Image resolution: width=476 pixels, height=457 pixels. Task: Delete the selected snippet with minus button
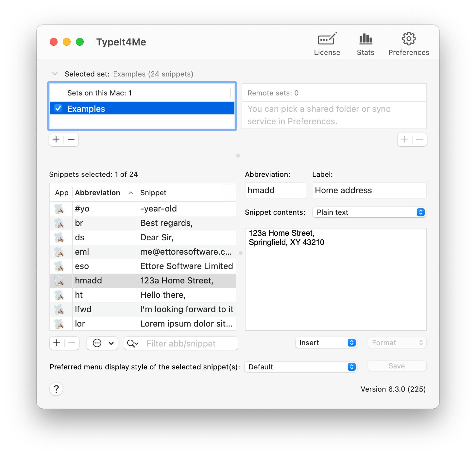72,343
